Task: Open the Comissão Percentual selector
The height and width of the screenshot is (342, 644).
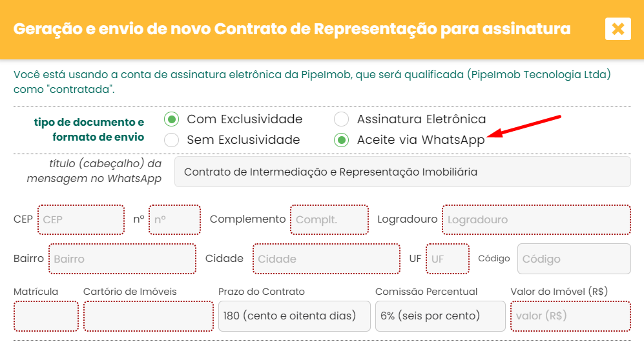Action: [441, 316]
